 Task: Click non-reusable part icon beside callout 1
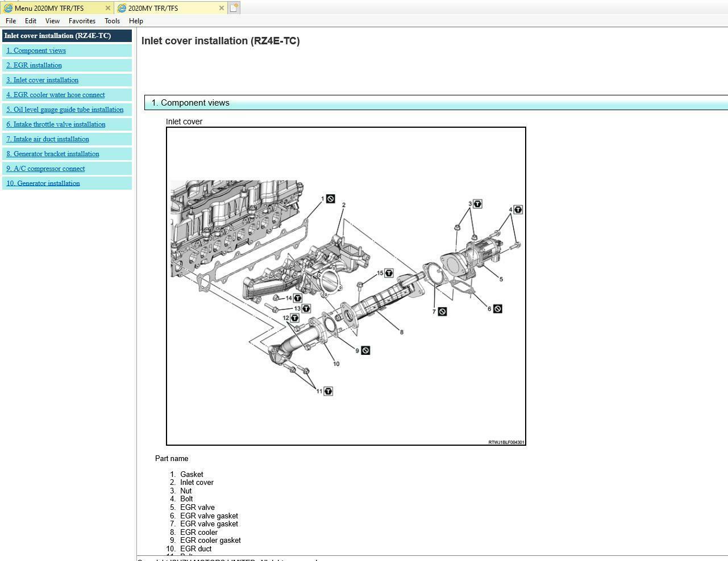tap(330, 199)
